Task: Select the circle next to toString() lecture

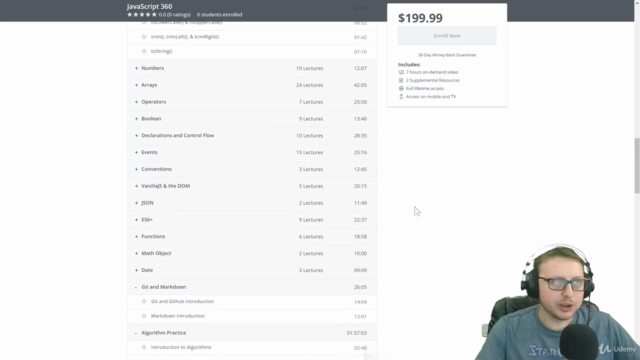Action: [144, 51]
